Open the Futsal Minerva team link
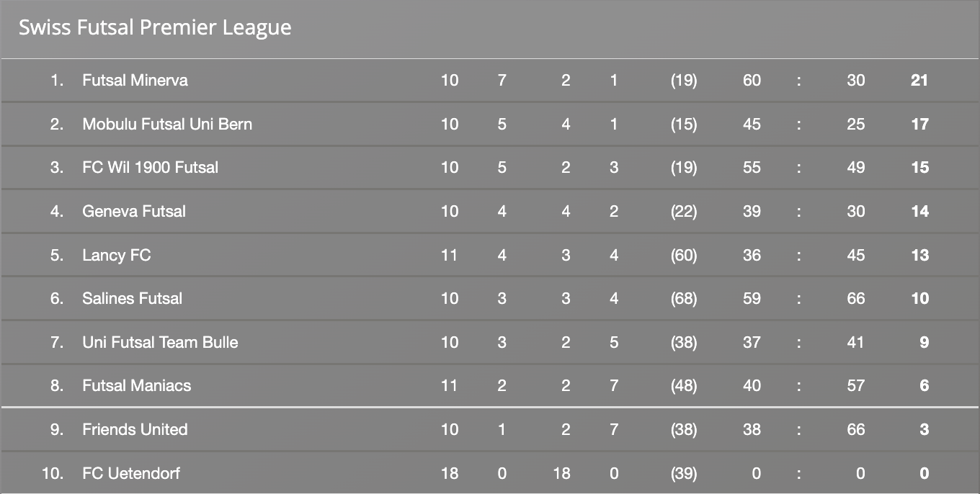 click(135, 80)
